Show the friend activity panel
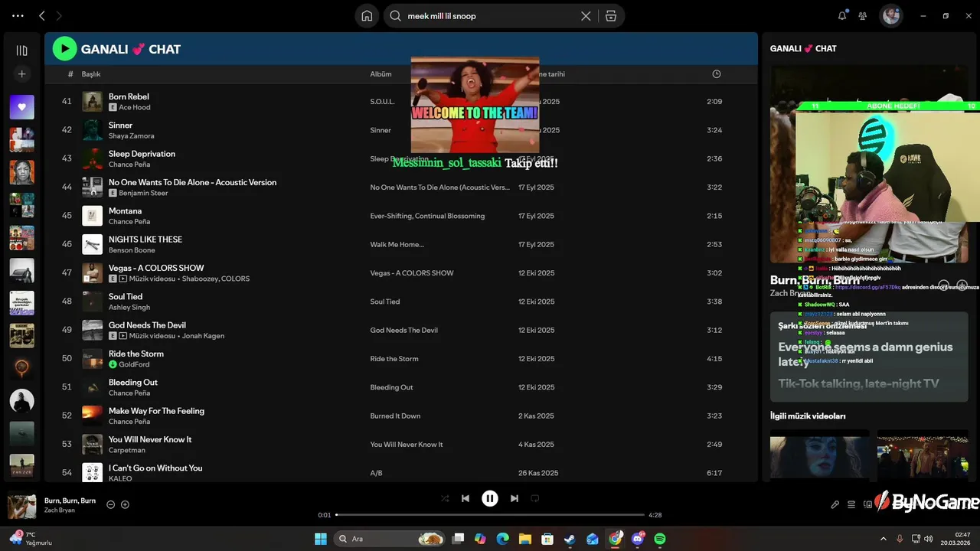980x551 pixels. [x=863, y=15]
